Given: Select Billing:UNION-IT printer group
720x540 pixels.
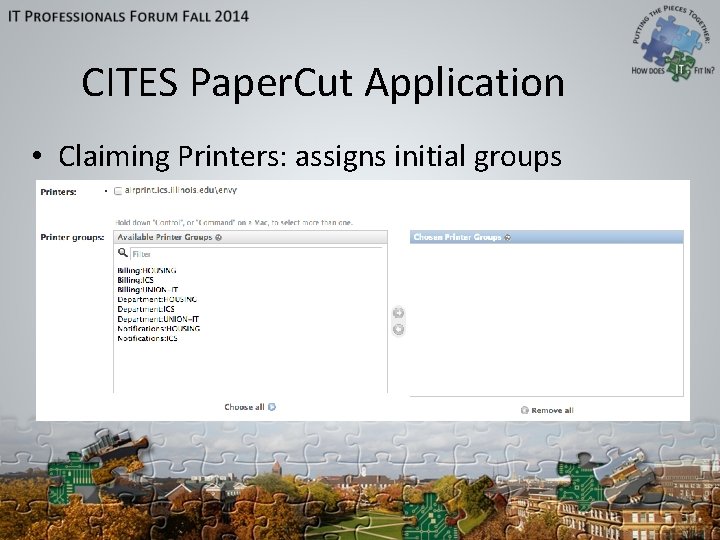Looking at the screenshot, I should 148,290.
